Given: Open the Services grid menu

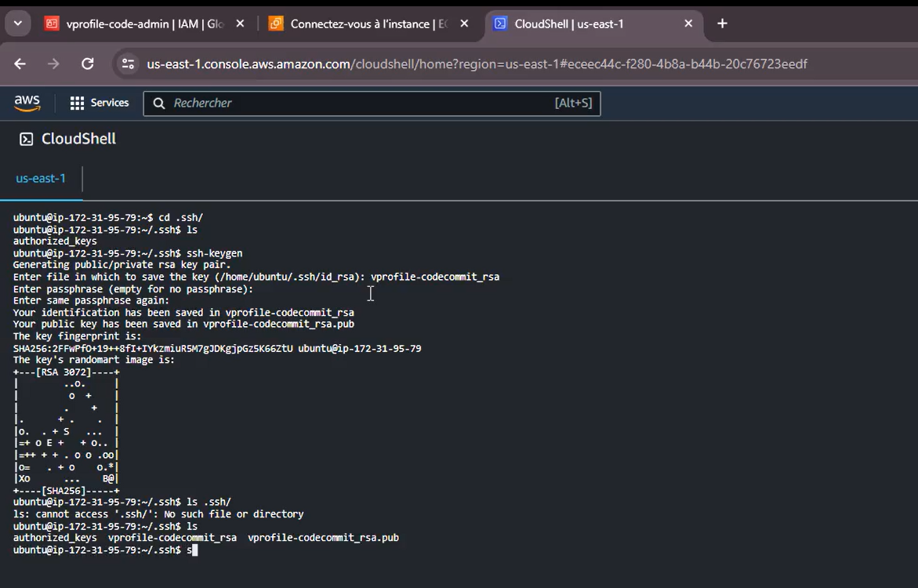Looking at the screenshot, I should 77,103.
